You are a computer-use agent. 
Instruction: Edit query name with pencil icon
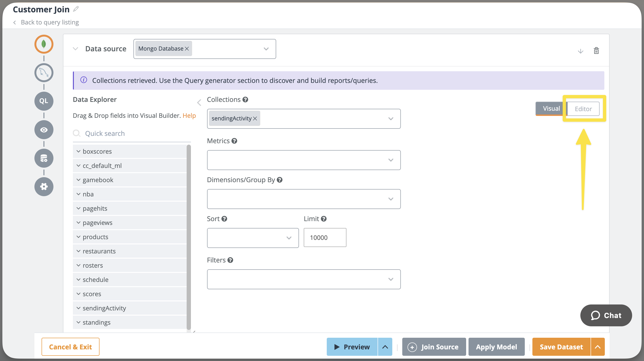coord(76,9)
